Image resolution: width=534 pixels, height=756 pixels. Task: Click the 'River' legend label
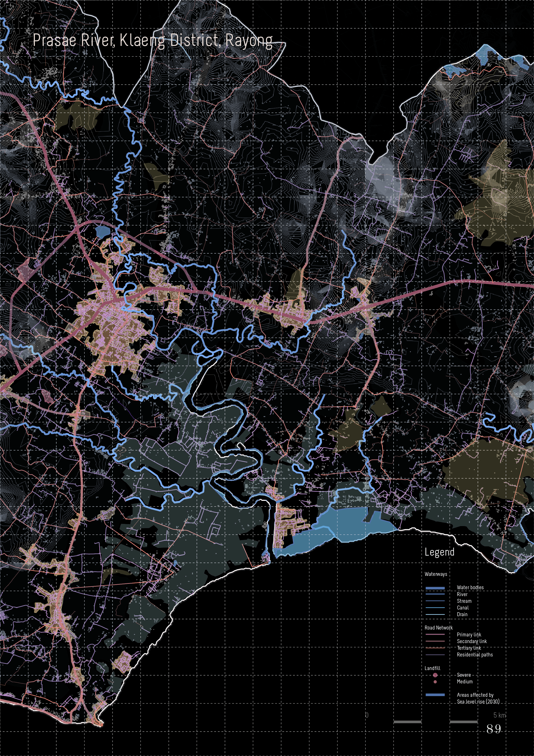462,594
